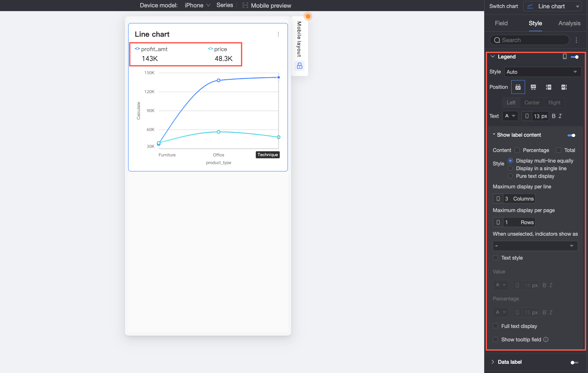The width and height of the screenshot is (588, 373).
Task: Select Display in a single line option
Action: [x=510, y=168]
